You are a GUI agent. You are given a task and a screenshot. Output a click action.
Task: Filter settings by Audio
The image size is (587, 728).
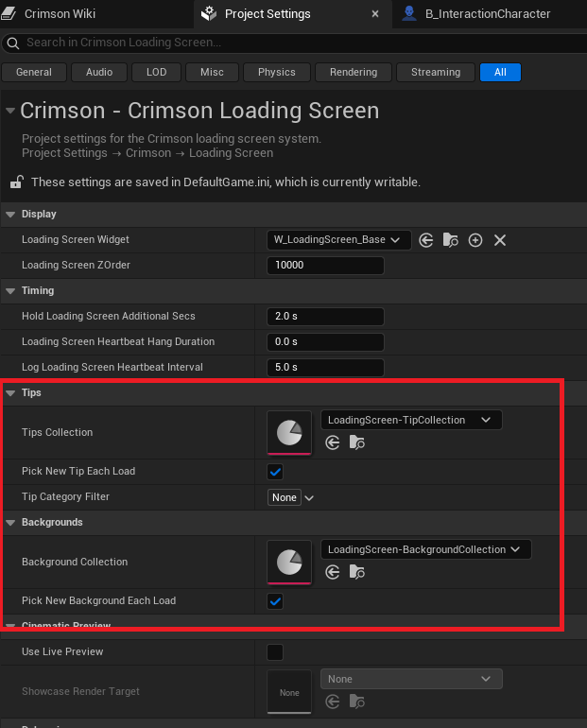pos(99,72)
